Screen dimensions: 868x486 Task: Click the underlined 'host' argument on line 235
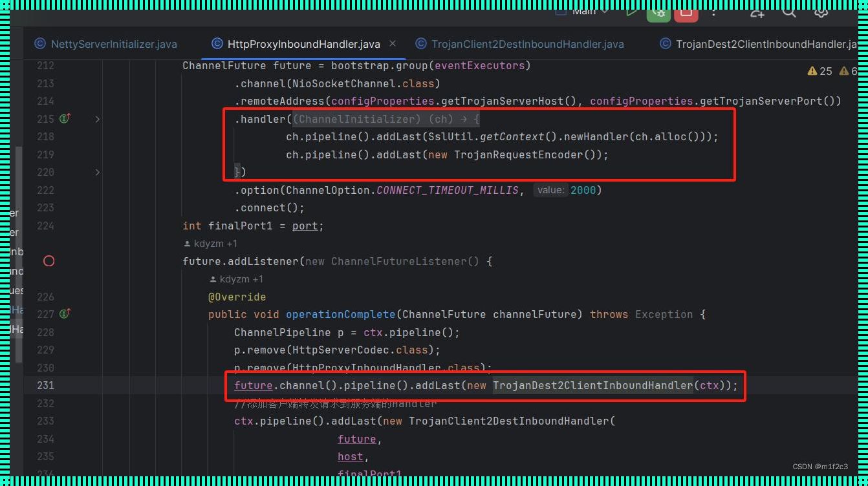pos(350,456)
